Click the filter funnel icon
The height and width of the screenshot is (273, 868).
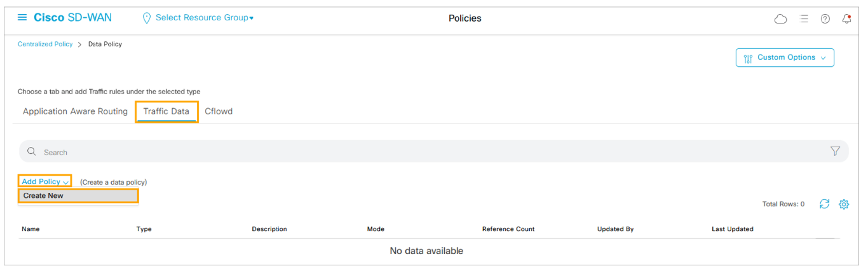click(835, 151)
